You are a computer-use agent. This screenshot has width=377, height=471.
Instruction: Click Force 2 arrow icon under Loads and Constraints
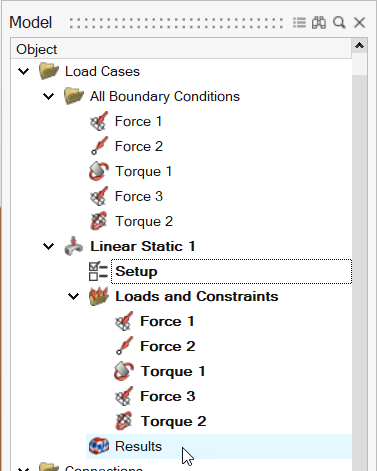[125, 346]
